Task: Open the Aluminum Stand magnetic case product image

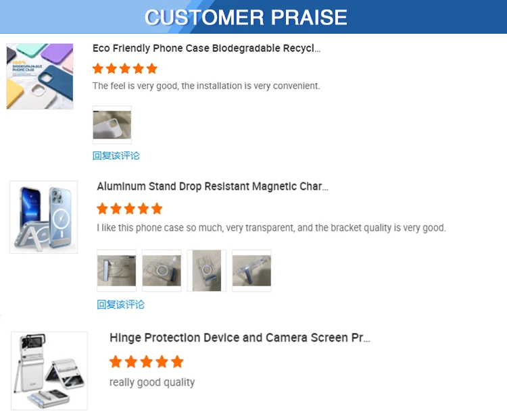Action: (x=43, y=217)
